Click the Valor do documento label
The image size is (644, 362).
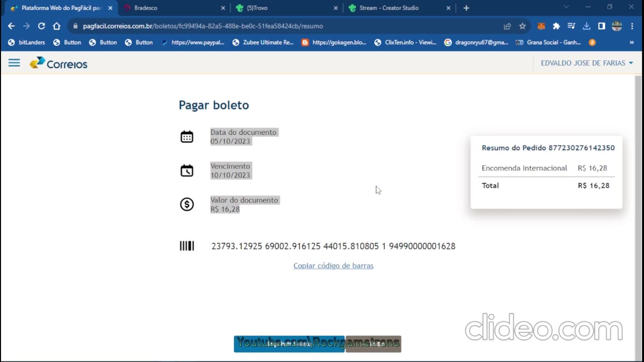tap(244, 200)
